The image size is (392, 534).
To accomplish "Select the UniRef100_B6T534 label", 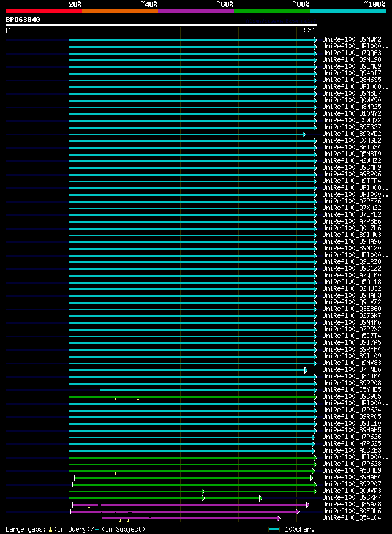I will (x=352, y=148).
